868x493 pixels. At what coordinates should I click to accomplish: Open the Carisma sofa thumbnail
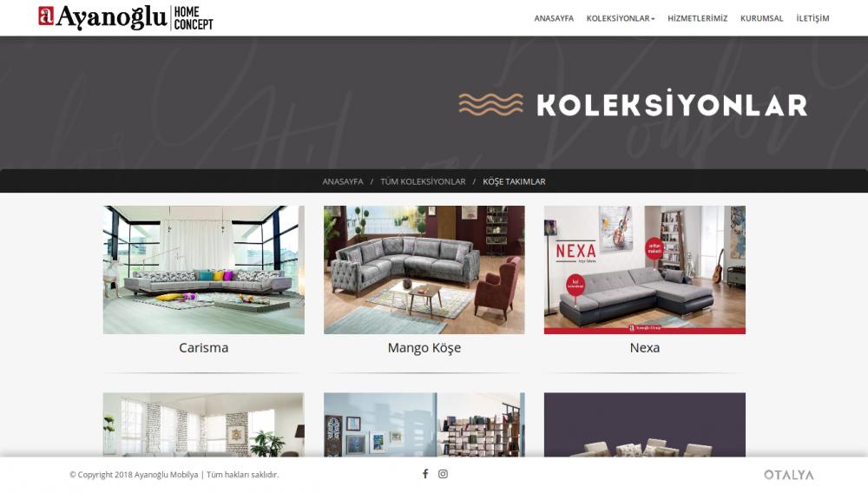[x=204, y=270]
